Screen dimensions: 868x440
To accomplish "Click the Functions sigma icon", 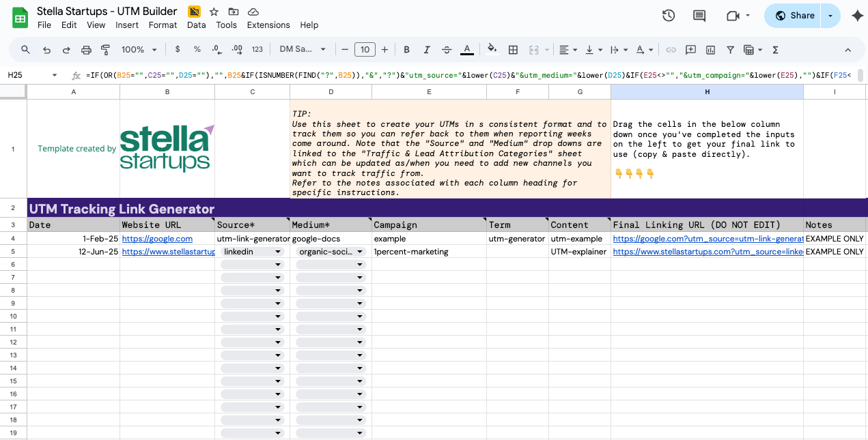I will point(775,50).
